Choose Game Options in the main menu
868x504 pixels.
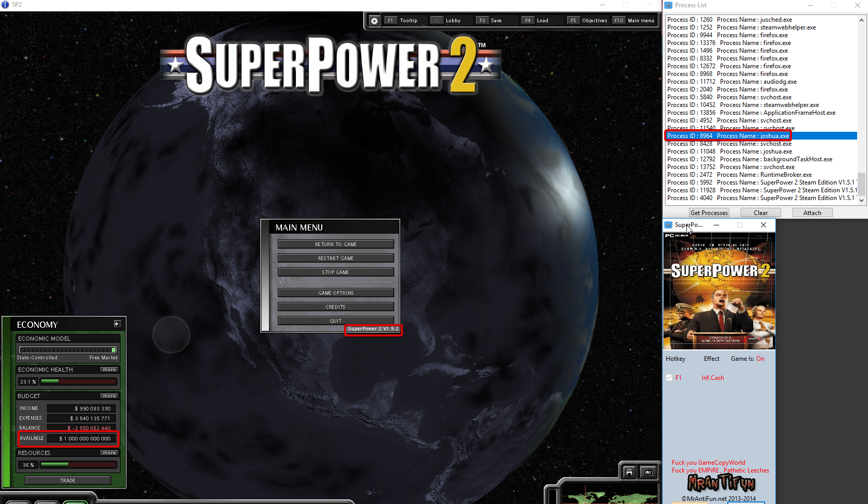coord(336,293)
